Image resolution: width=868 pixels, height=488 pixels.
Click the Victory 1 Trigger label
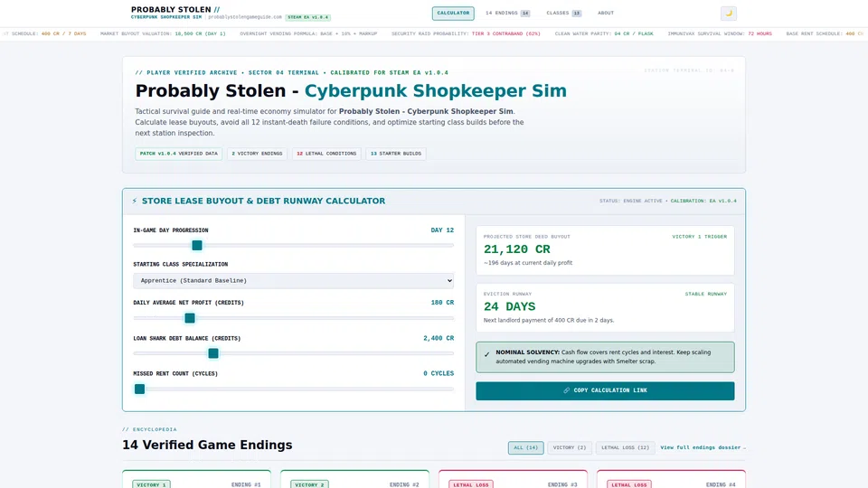click(x=699, y=236)
